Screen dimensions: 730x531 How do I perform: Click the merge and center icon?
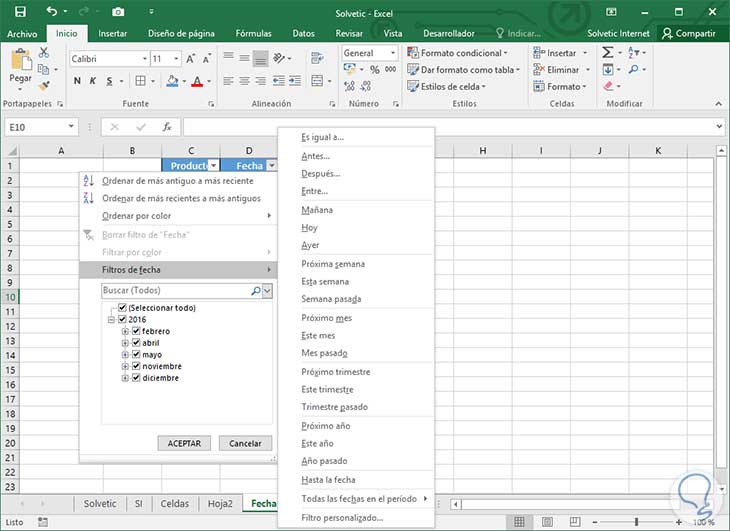[317, 81]
